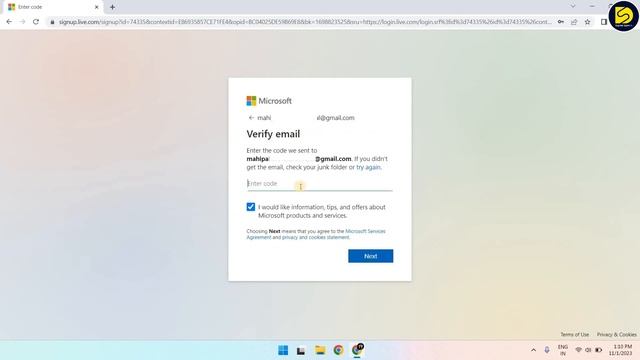The height and width of the screenshot is (360, 640).
Task: Click the try again link
Action: [369, 167]
